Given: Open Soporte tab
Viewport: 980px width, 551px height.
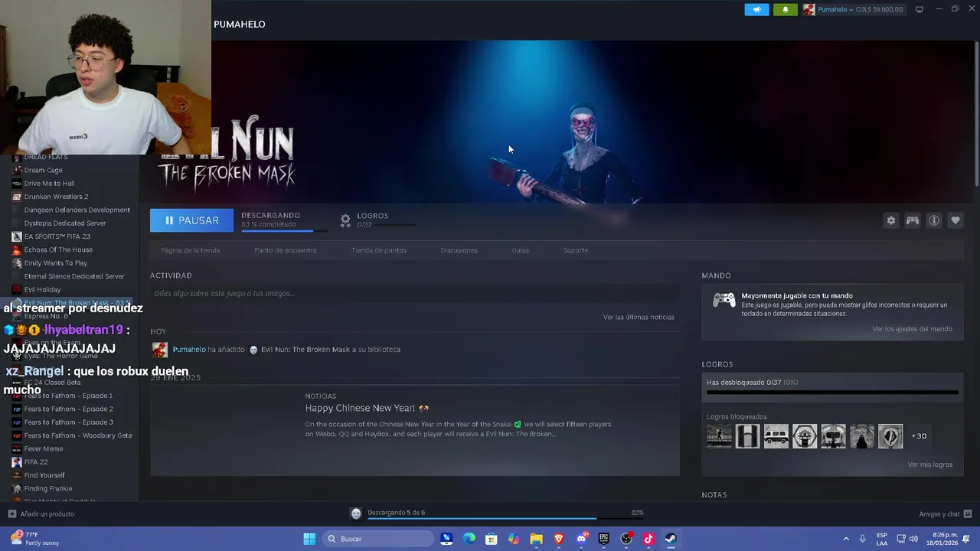Looking at the screenshot, I should (576, 250).
